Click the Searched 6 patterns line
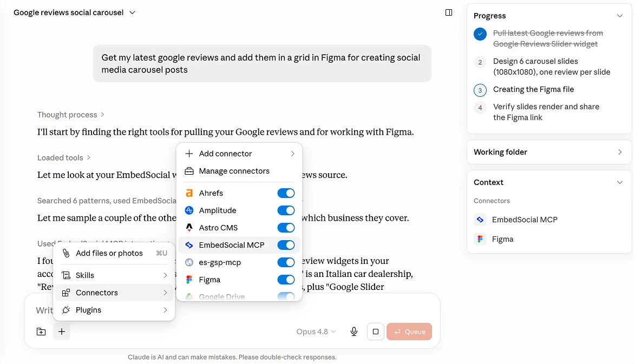This screenshot has width=635, height=364. [107, 201]
